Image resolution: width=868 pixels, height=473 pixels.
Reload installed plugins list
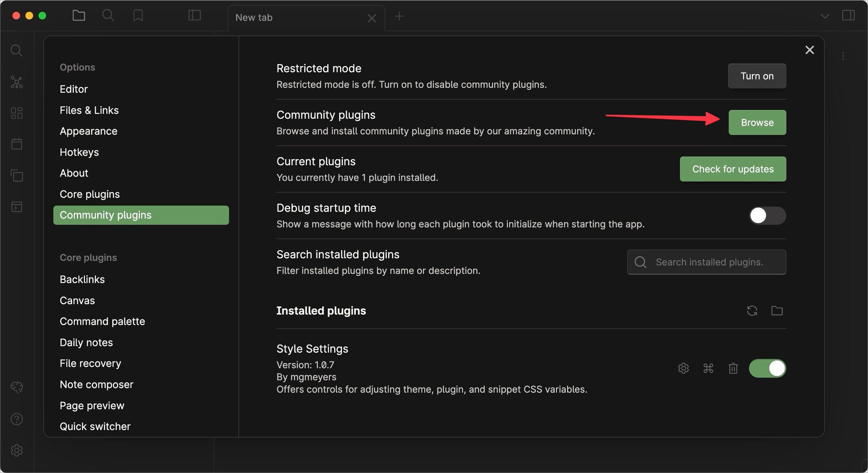tap(752, 311)
